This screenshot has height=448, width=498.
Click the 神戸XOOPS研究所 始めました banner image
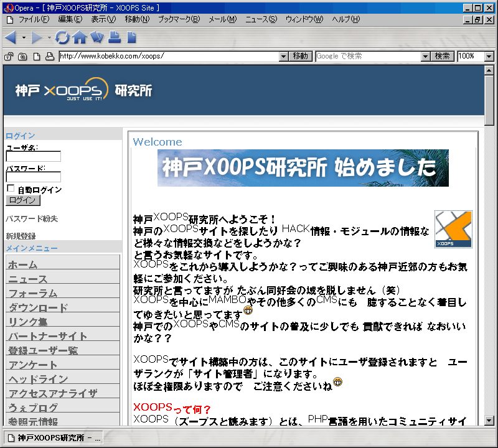pyautogui.click(x=303, y=168)
